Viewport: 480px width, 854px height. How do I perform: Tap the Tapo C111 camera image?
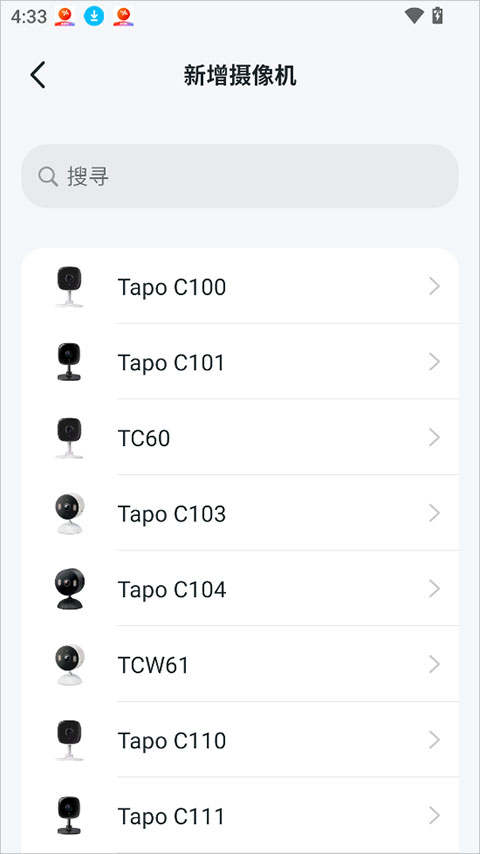[x=69, y=816]
